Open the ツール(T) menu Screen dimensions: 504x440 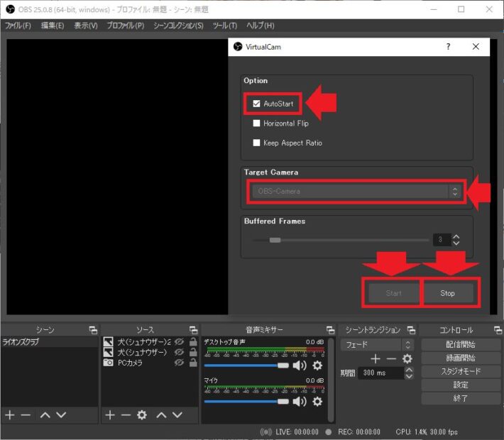[225, 26]
